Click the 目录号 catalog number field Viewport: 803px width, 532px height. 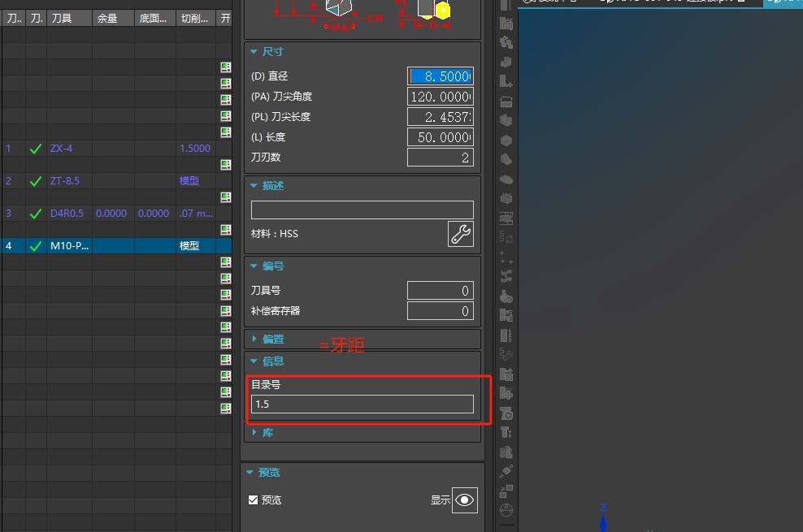coord(362,404)
